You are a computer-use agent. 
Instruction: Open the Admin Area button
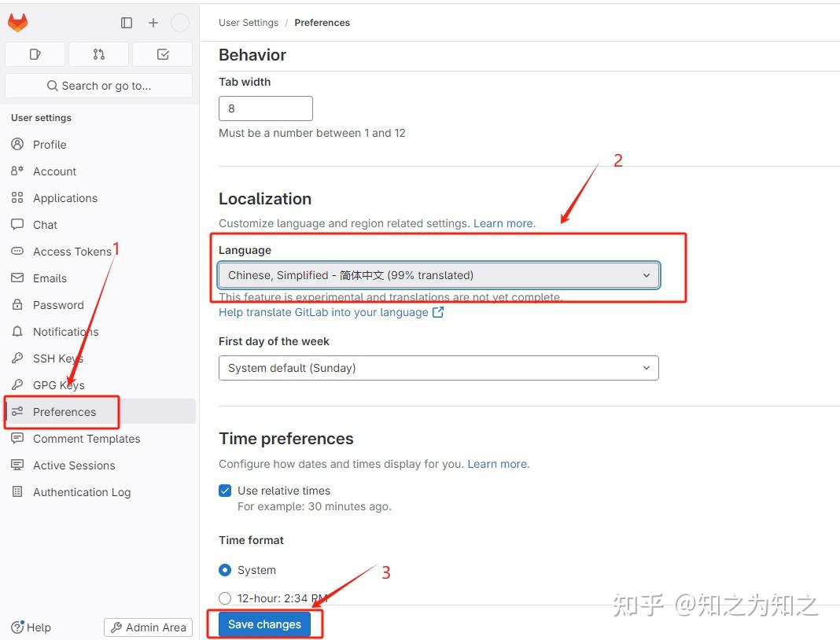tap(149, 627)
